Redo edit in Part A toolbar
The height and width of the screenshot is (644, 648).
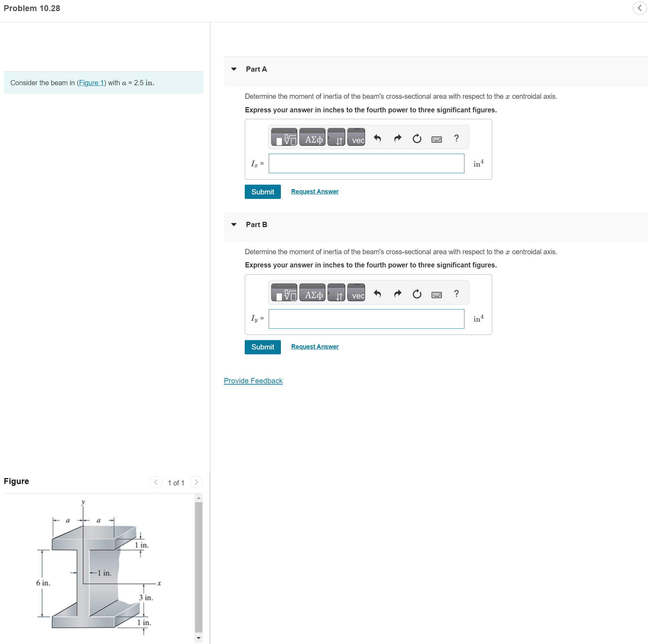point(397,138)
